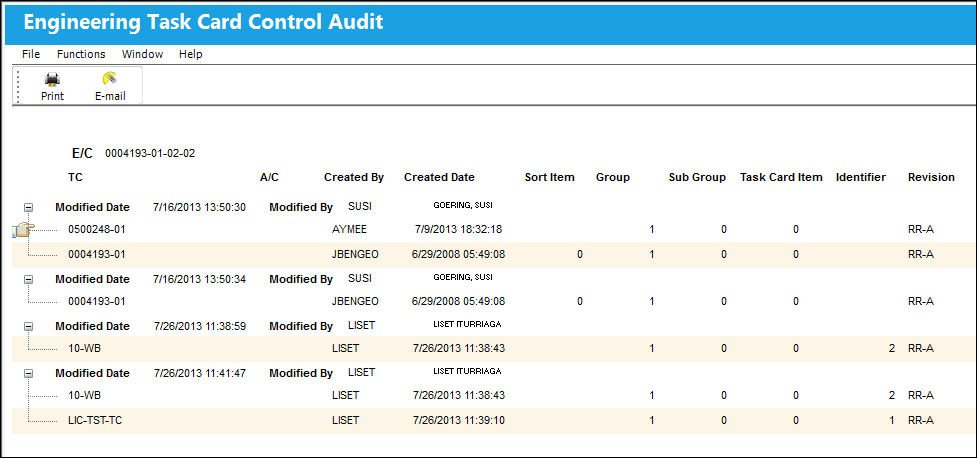Image resolution: width=977 pixels, height=458 pixels.
Task: Collapse the group modified 7/26/2013 11:41:47
Action: pos(28,373)
